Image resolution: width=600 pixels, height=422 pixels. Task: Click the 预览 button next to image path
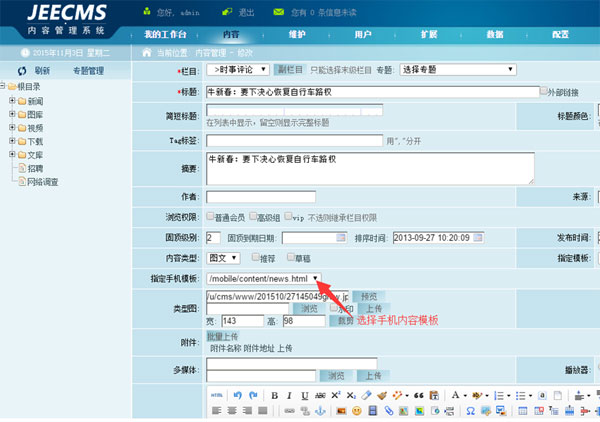click(x=371, y=297)
